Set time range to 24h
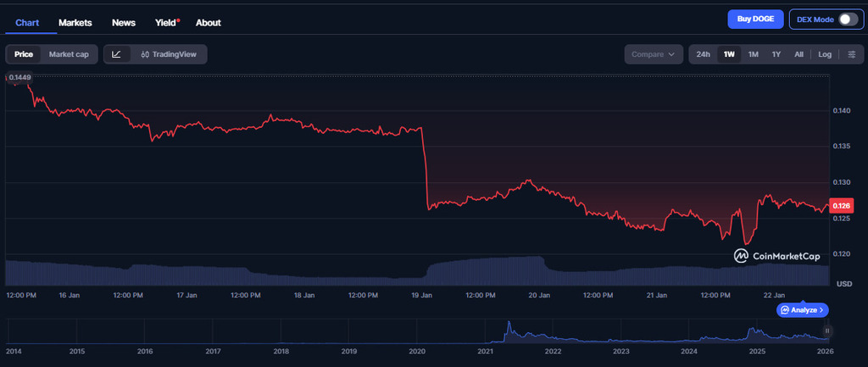The width and height of the screenshot is (868, 367). point(703,54)
